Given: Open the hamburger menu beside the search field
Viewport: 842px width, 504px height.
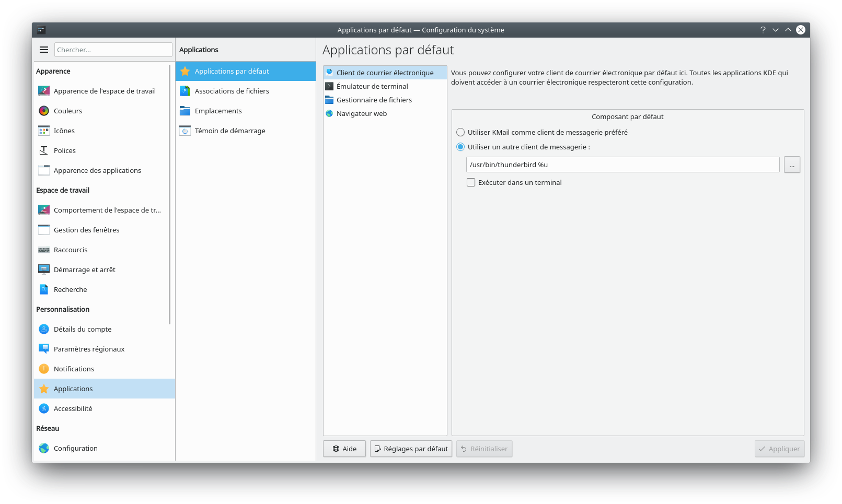Looking at the screenshot, I should [x=44, y=50].
